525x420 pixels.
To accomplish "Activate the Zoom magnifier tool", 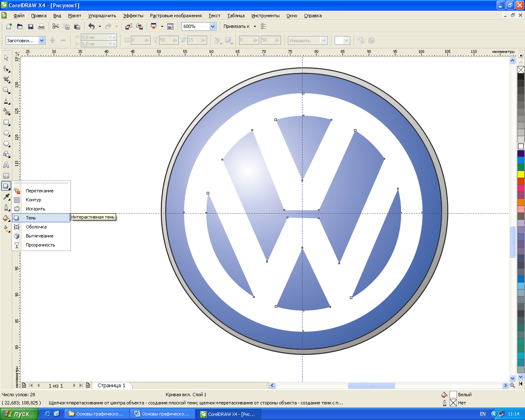I will pyautogui.click(x=6, y=90).
